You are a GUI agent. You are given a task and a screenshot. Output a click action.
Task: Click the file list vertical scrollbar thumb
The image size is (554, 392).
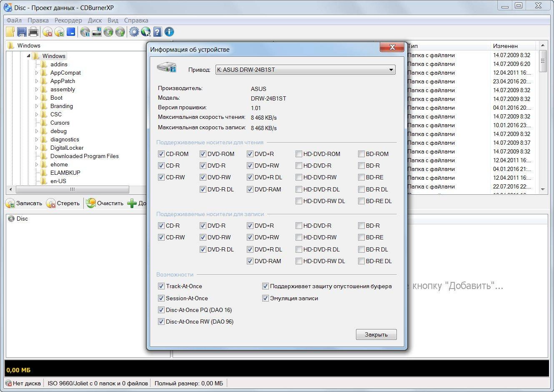point(543,61)
